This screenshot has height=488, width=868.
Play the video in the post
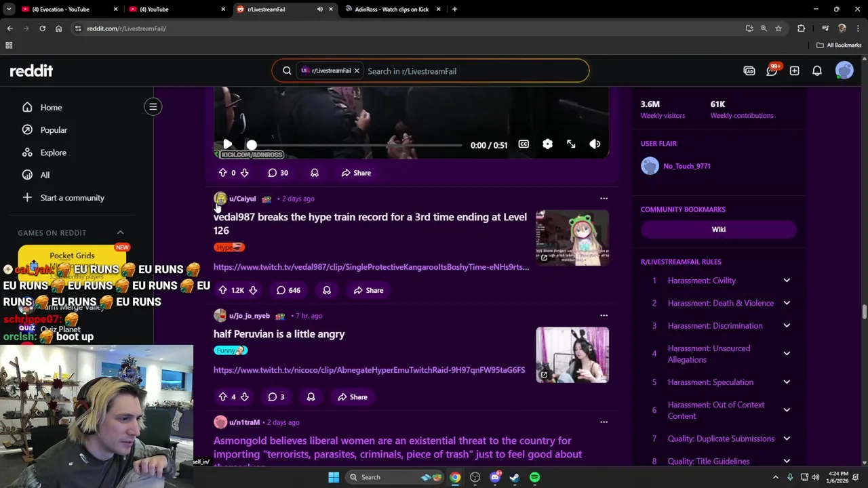227,144
